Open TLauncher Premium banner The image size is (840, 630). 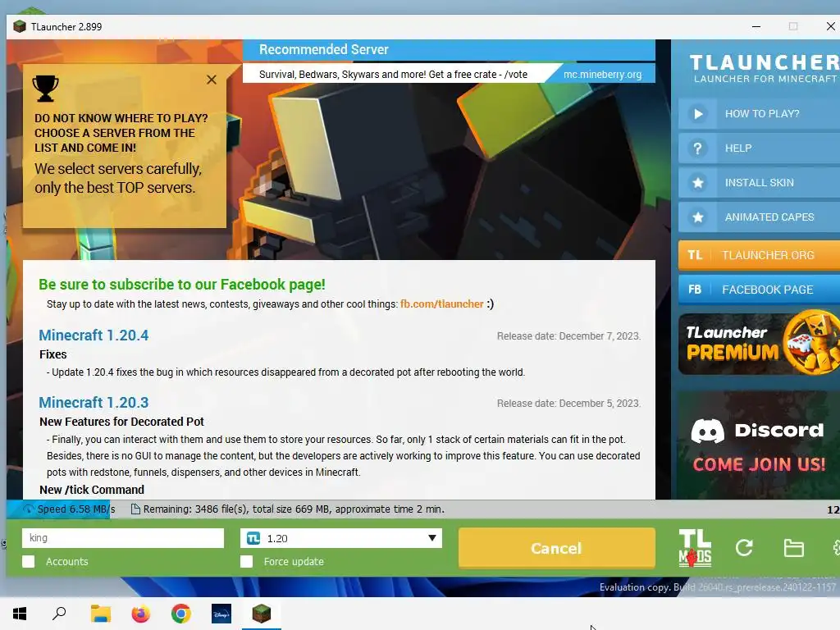point(759,344)
